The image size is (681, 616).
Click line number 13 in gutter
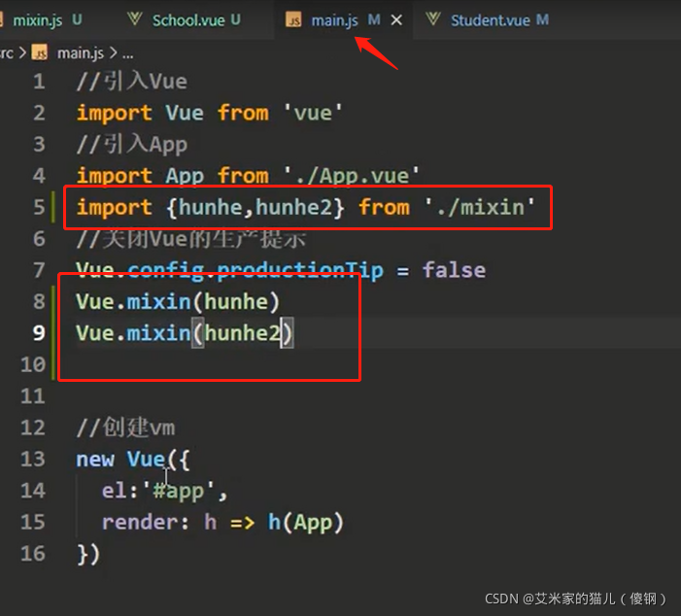pos(33,460)
